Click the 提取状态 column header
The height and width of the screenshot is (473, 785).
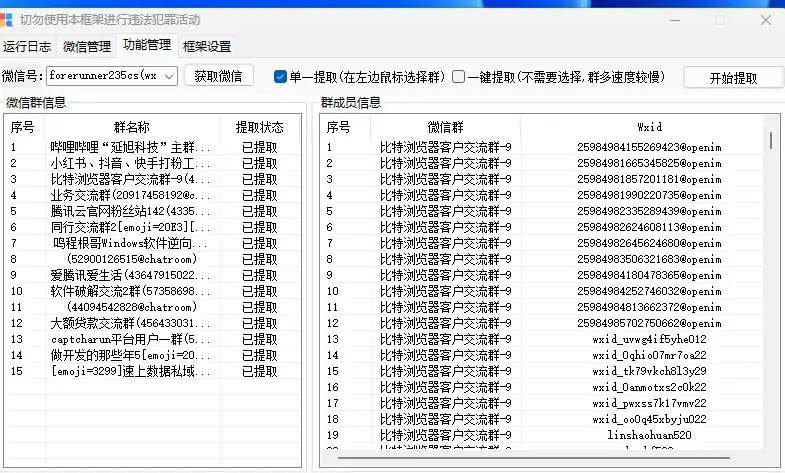click(259, 127)
